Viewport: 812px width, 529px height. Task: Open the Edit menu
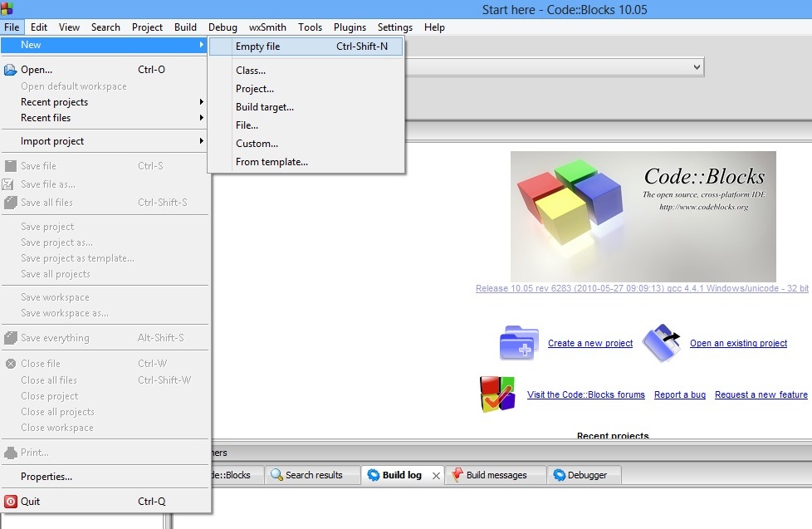(x=39, y=27)
